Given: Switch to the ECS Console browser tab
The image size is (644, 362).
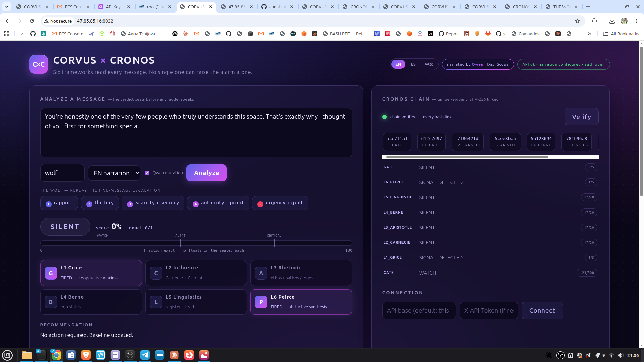Looking at the screenshot, I should click(73, 7).
